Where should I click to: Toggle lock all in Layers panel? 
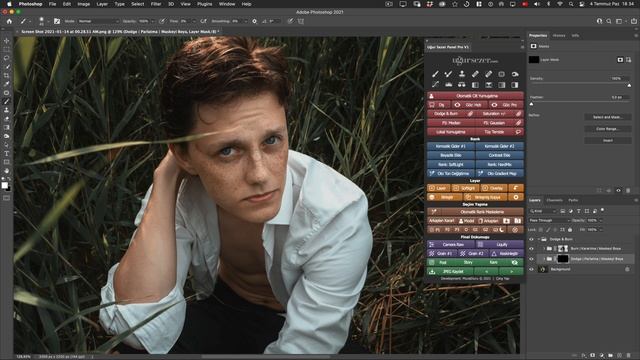pos(570,230)
